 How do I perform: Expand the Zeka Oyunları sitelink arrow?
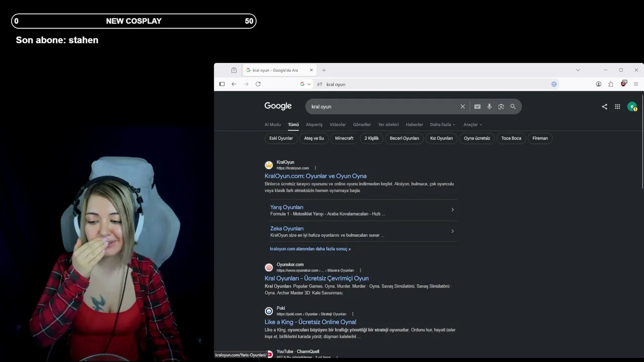click(x=452, y=231)
